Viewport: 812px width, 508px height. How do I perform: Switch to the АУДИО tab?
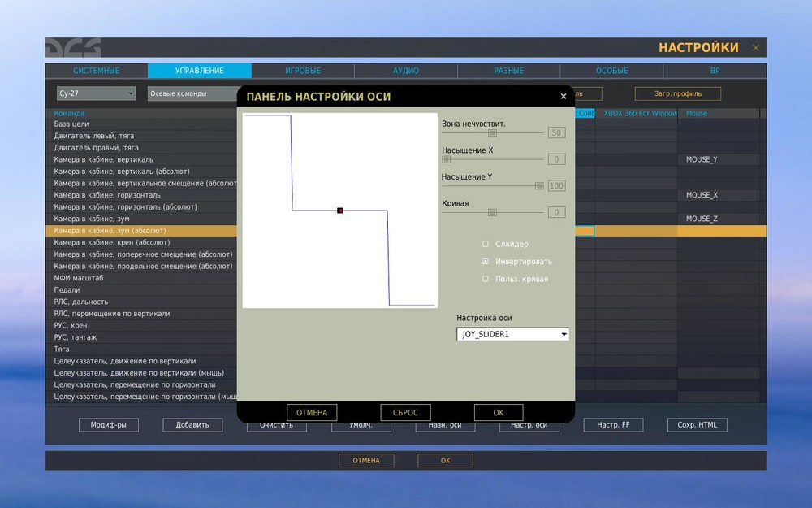tap(405, 71)
